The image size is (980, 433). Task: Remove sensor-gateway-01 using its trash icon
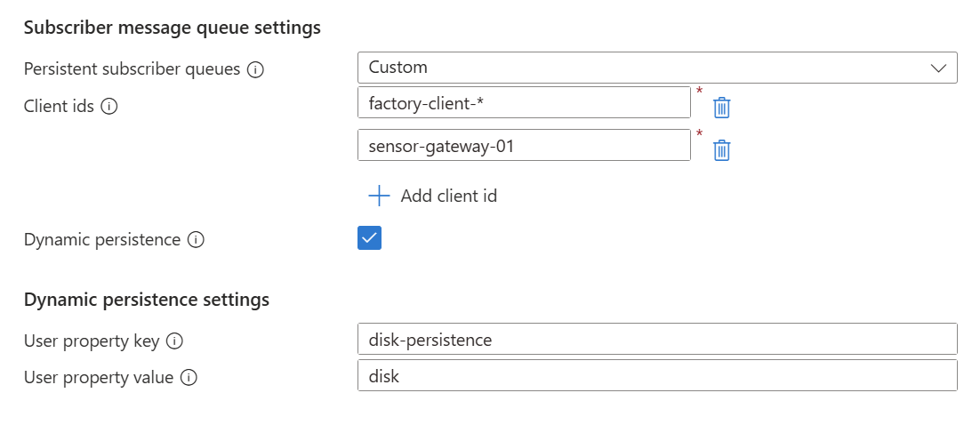tap(722, 150)
